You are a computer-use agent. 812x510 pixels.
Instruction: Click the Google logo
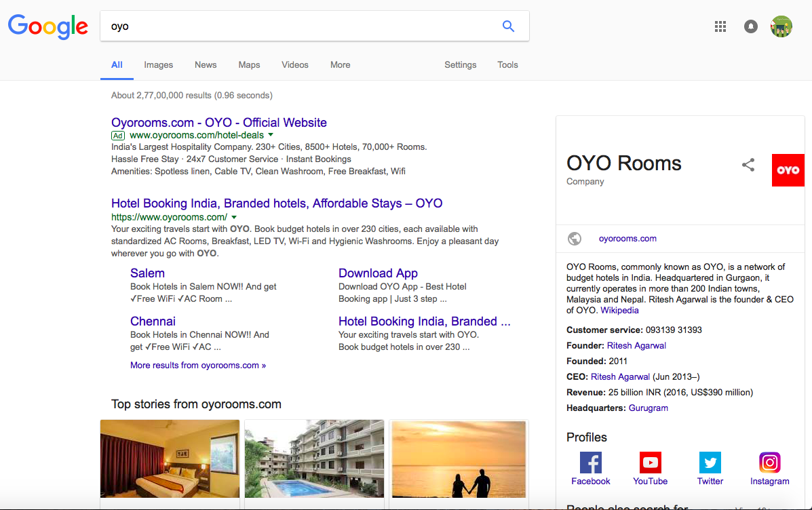(47, 26)
